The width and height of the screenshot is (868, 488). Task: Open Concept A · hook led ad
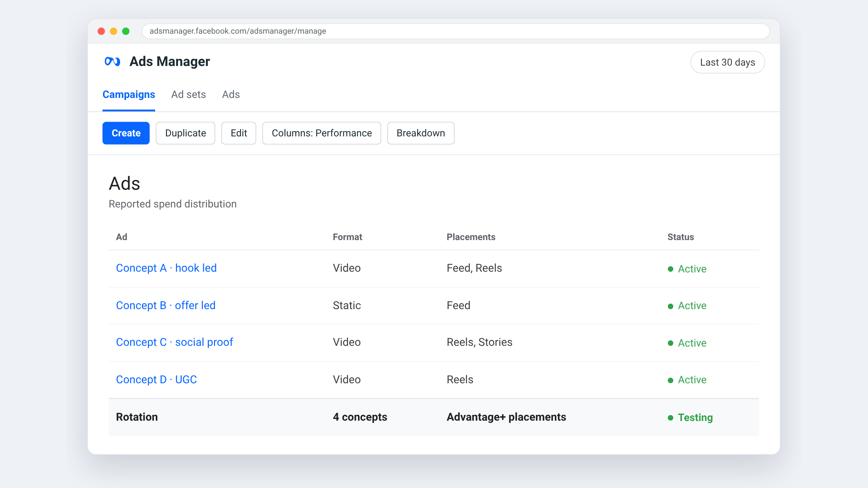coord(166,268)
